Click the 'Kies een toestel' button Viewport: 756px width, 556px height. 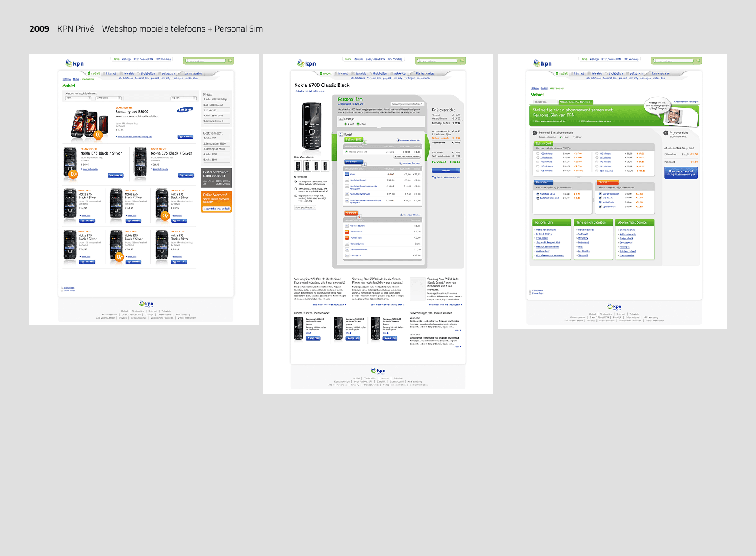pos(680,173)
